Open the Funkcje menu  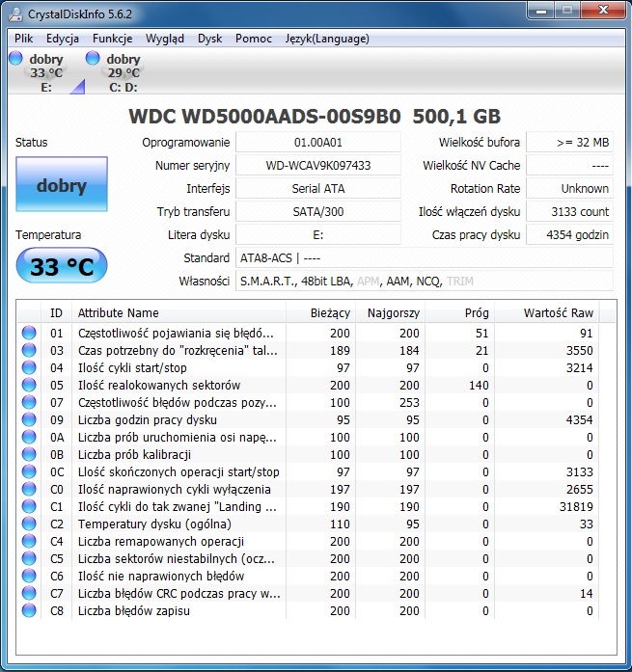112,39
